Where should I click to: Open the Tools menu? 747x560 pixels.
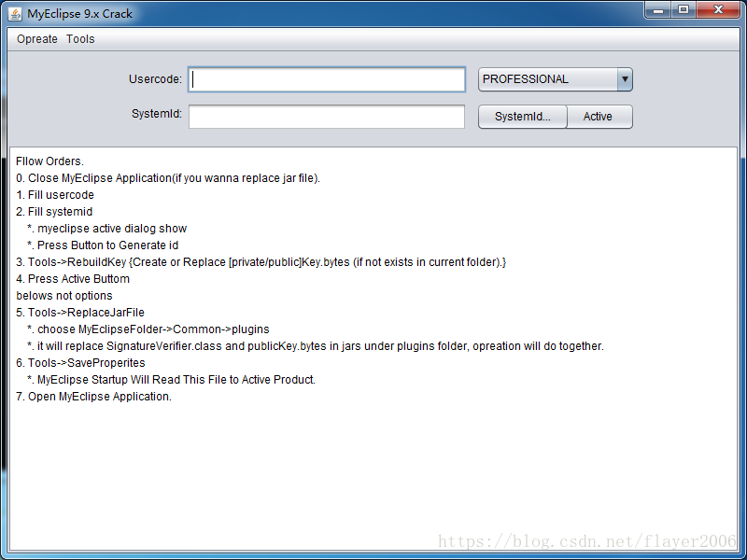pos(80,39)
